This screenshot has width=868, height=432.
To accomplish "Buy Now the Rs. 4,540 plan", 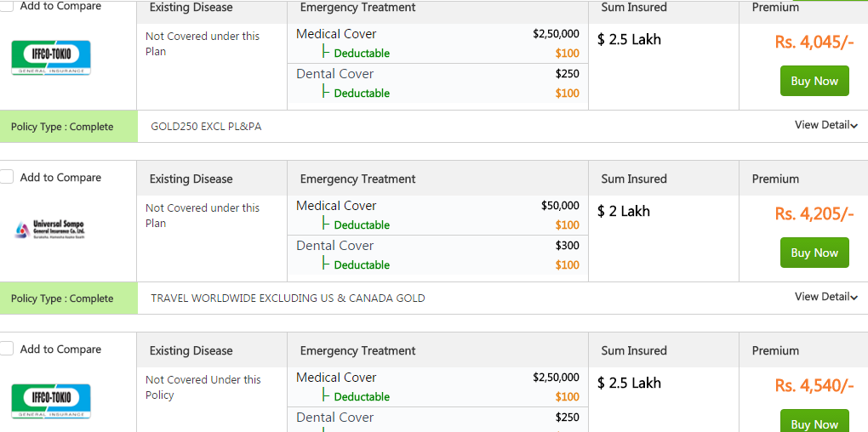I will pos(814,421).
